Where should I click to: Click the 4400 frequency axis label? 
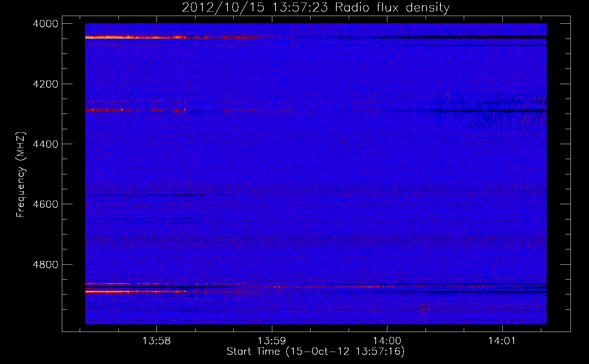coord(46,144)
